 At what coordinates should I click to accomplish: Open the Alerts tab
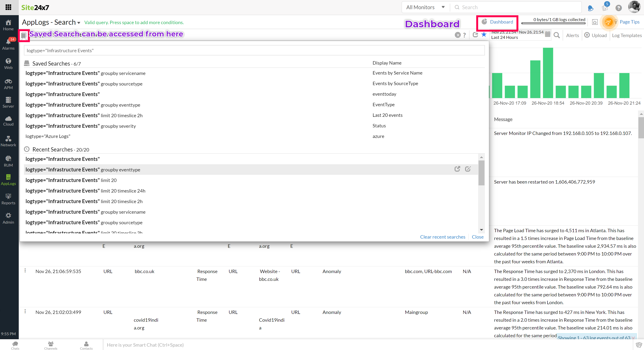[572, 35]
